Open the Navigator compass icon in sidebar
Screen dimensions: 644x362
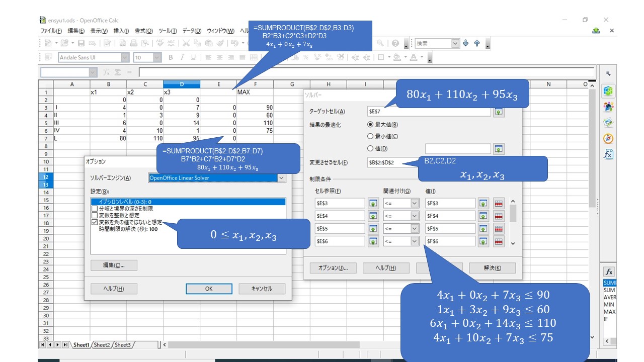[x=609, y=138]
